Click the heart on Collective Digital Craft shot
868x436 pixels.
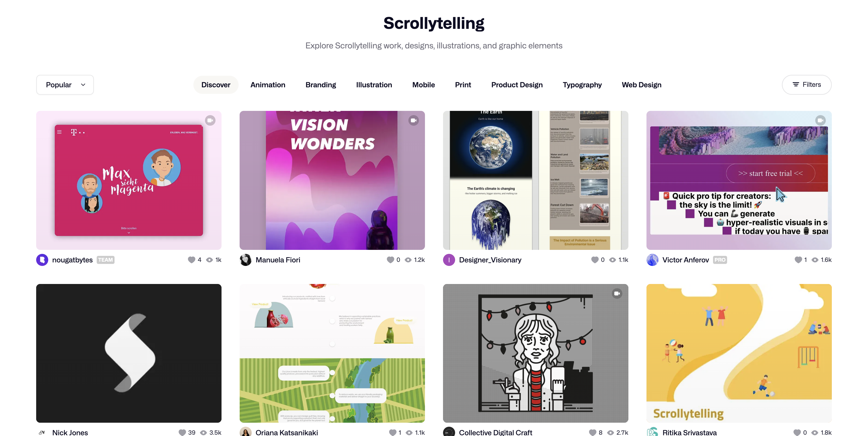pyautogui.click(x=593, y=432)
